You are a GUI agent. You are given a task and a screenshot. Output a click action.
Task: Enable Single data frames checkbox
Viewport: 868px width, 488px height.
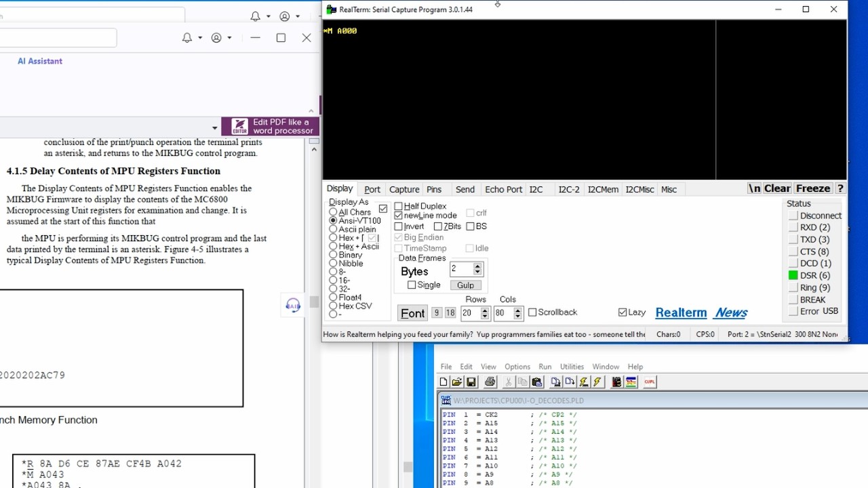[x=412, y=285]
